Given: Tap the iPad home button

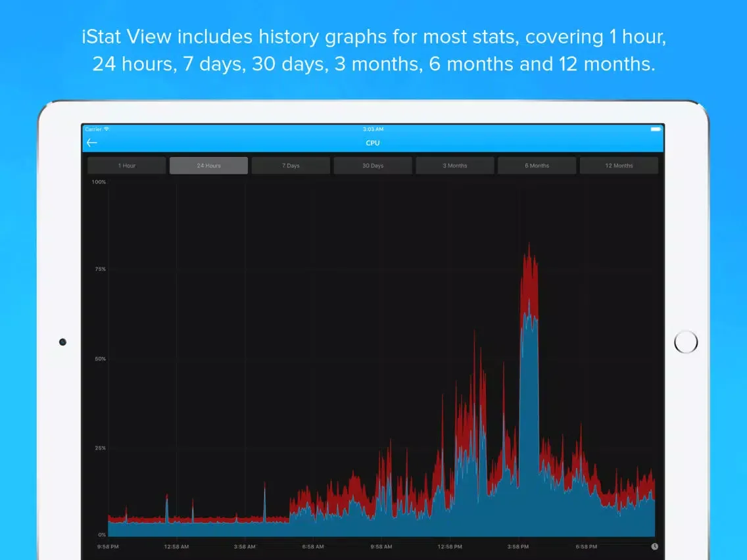Looking at the screenshot, I should click(686, 342).
